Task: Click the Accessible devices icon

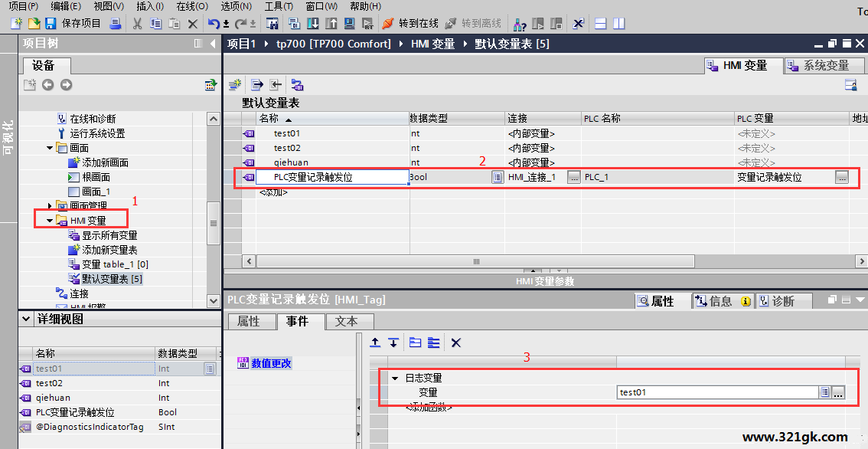Action: [520, 24]
